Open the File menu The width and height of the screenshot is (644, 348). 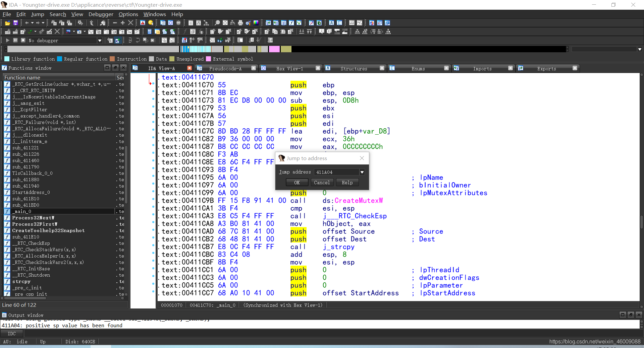pos(7,14)
